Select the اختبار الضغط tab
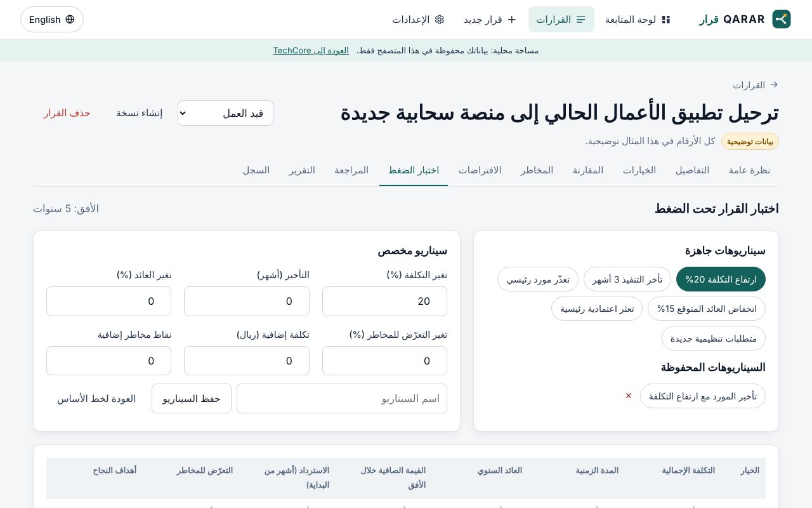The image size is (812, 508). point(414,170)
